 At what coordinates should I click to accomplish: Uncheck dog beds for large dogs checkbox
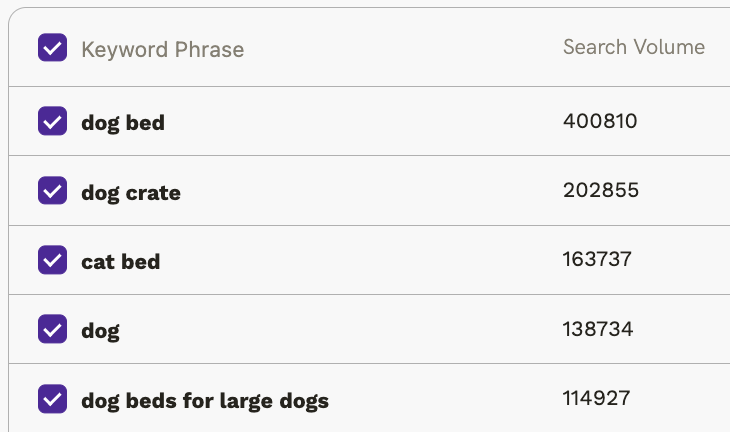[x=52, y=399]
